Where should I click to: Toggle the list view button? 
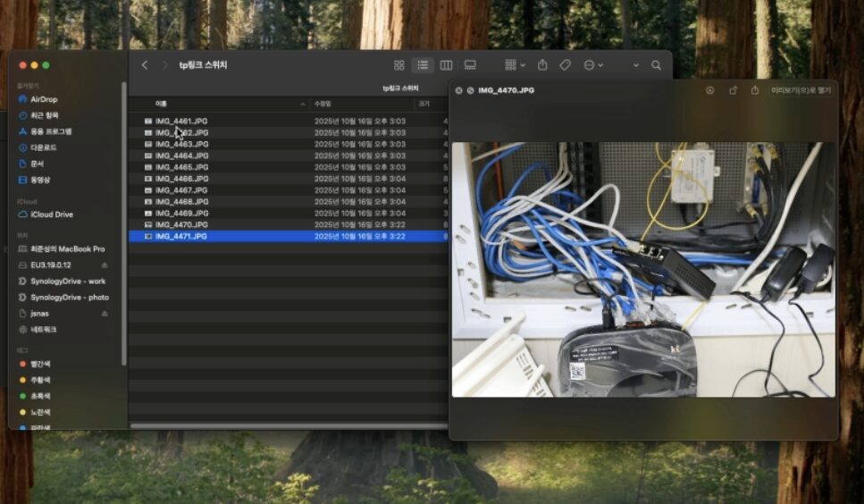point(423,65)
